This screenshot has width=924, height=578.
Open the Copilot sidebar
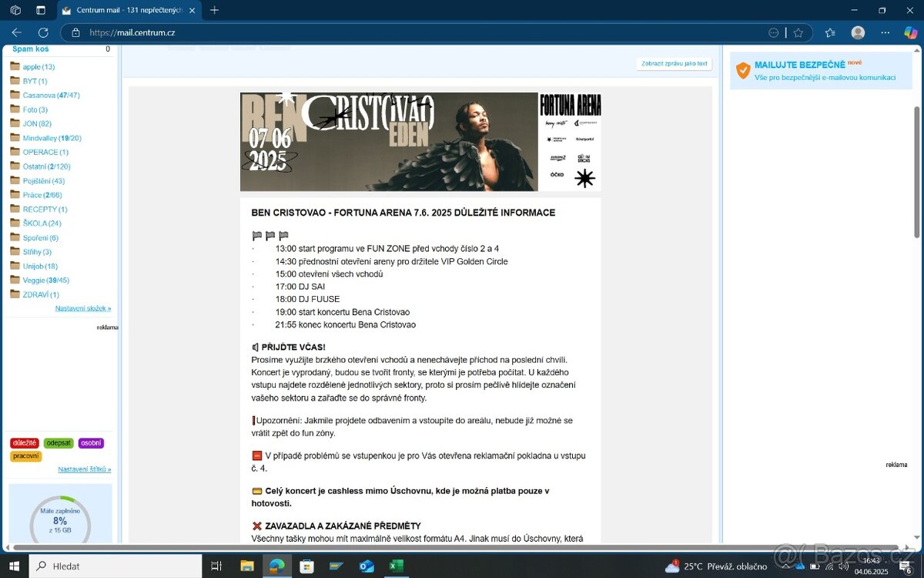pyautogui.click(x=911, y=32)
